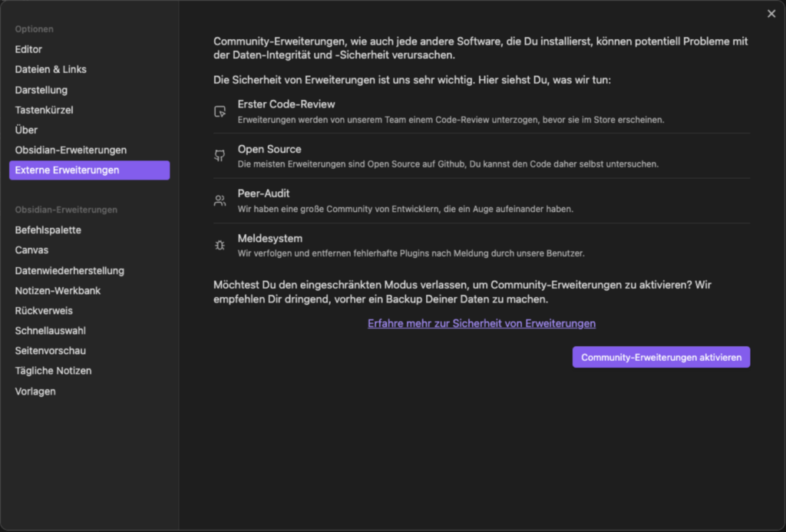
Task: Click the Optionen sidebar header
Action: coord(34,29)
